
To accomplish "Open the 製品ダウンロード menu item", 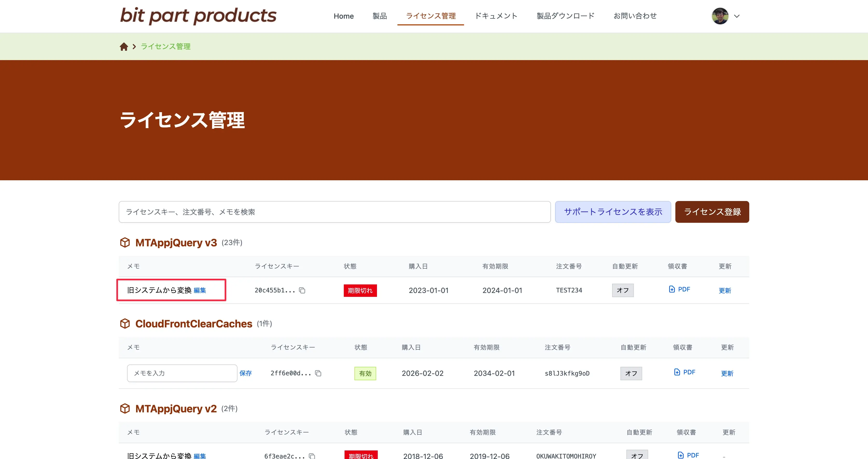I will point(565,16).
